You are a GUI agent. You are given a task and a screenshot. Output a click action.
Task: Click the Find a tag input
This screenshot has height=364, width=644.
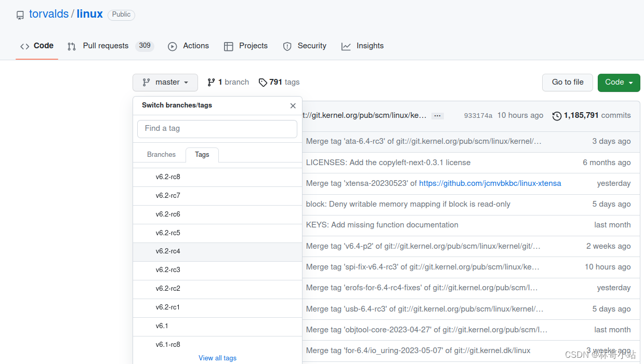click(217, 129)
